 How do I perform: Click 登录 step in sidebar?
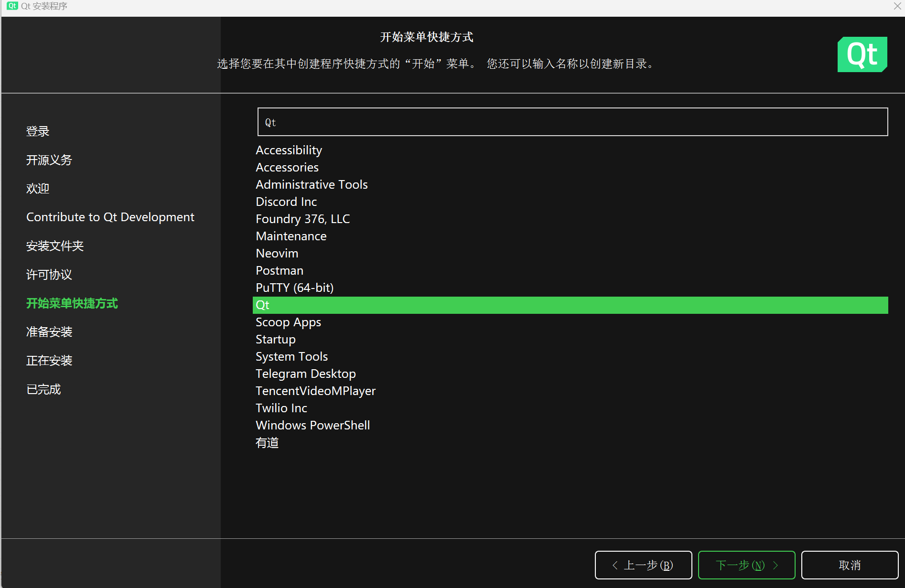38,131
